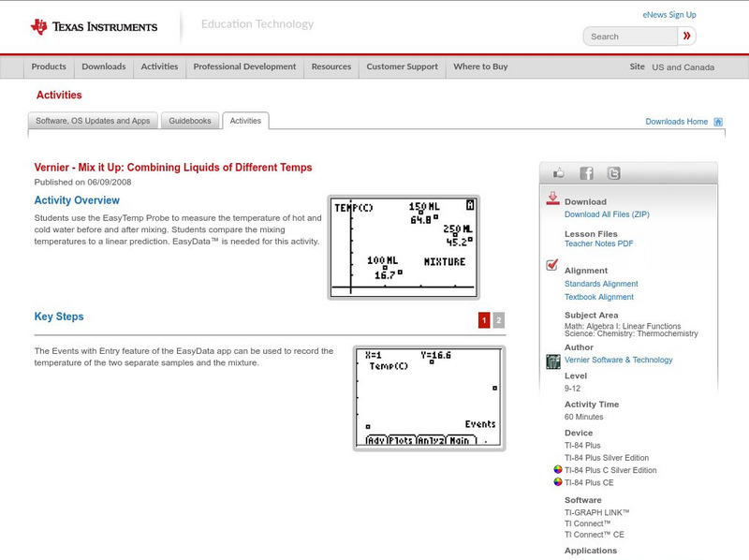Click the temperature mixture graph thumbnail
The image size is (749, 560).
pyautogui.click(x=404, y=247)
